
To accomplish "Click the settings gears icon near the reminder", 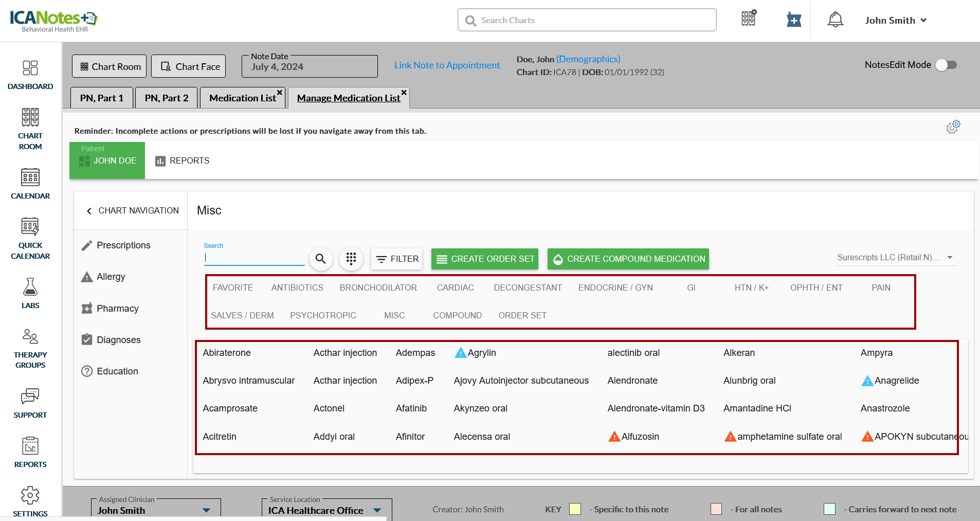I will point(953,127).
